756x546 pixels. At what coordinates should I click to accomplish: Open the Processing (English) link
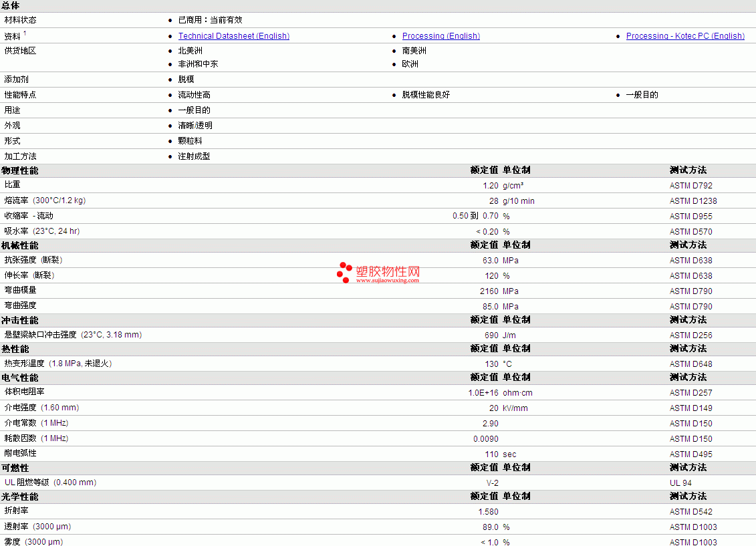(x=441, y=35)
